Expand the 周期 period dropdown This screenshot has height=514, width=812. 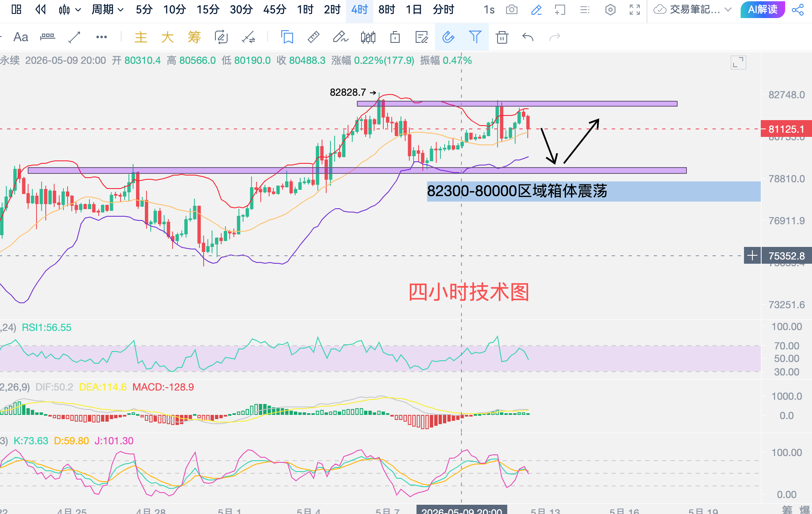pos(107,10)
